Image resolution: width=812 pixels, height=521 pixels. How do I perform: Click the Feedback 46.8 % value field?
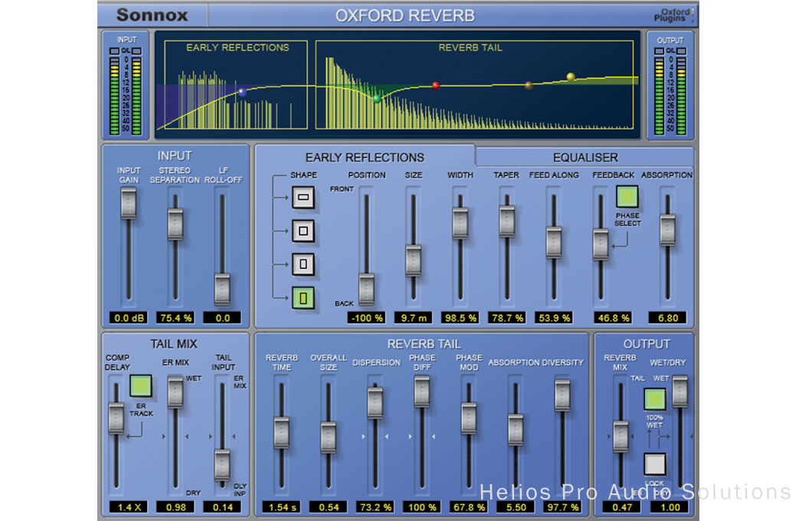point(613,318)
